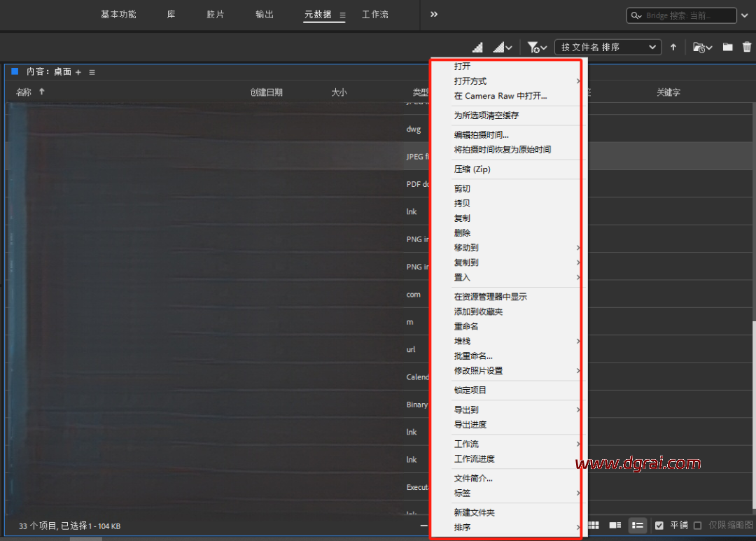Switch to 基本功能 workspace tab
The width and height of the screenshot is (756, 541).
[118, 15]
